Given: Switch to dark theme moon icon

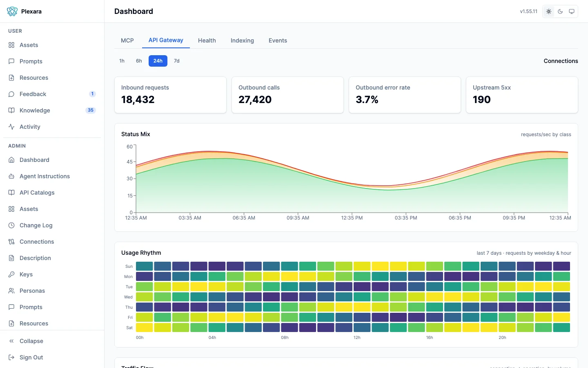Looking at the screenshot, I should pos(560,11).
